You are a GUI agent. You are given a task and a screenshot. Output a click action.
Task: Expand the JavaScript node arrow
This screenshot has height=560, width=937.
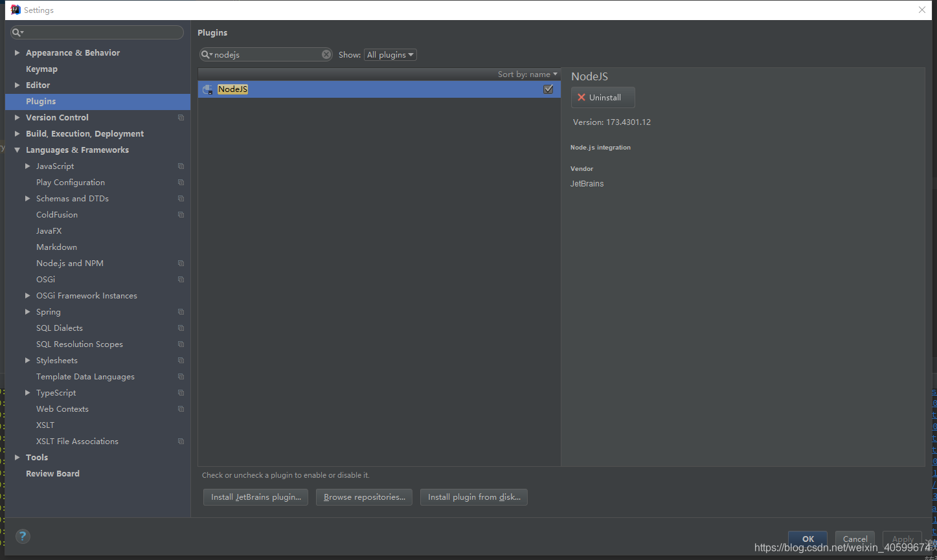[27, 166]
